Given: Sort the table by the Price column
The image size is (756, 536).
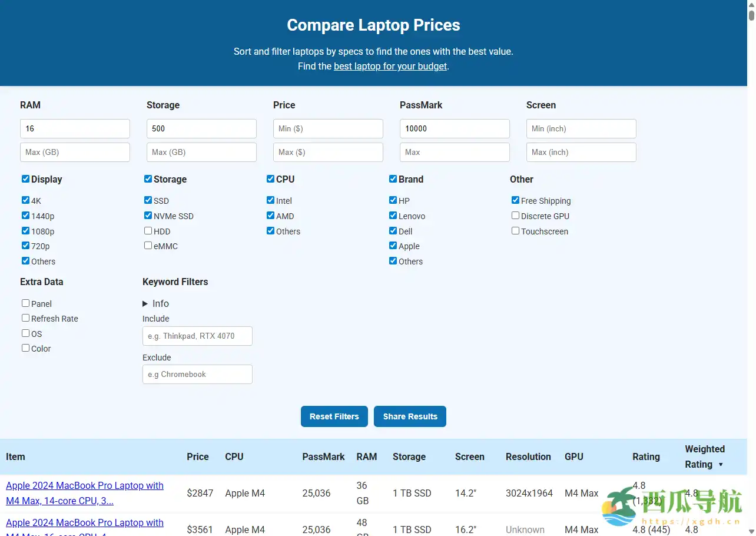Looking at the screenshot, I should point(197,456).
